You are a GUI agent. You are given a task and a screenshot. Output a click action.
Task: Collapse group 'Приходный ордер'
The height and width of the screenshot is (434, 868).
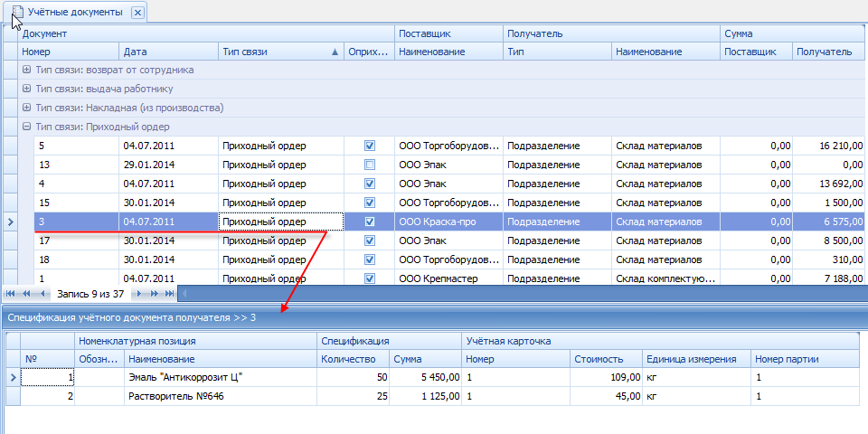(26, 127)
